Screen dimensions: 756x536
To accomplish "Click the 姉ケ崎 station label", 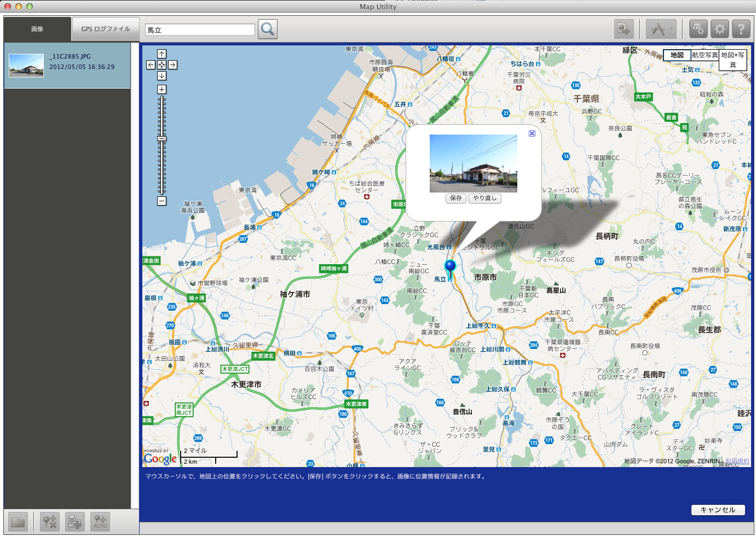I will 321,172.
